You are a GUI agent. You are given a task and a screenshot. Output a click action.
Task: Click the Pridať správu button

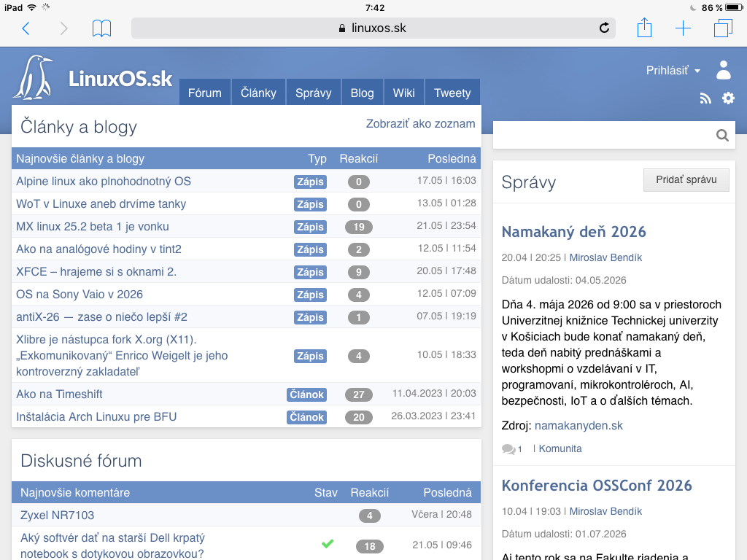coord(686,180)
